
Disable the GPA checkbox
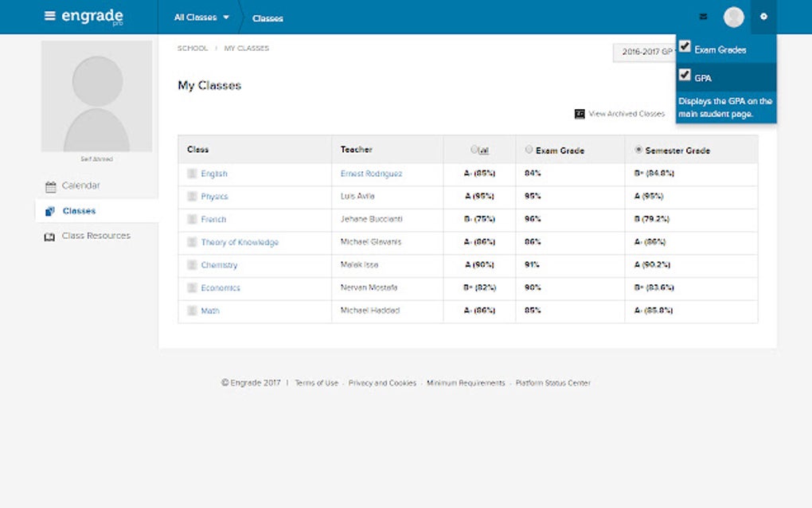pyautogui.click(x=685, y=75)
